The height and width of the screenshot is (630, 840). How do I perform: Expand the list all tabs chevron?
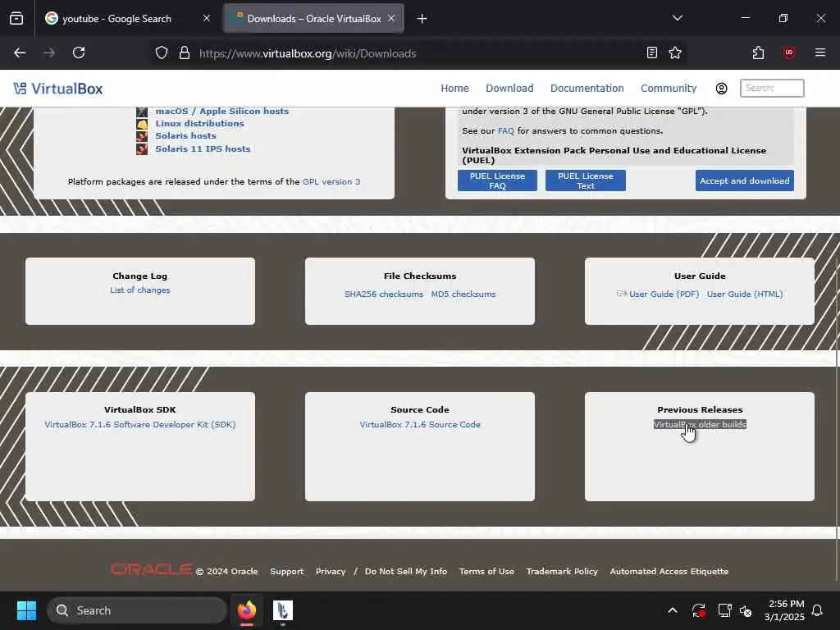pyautogui.click(x=677, y=18)
